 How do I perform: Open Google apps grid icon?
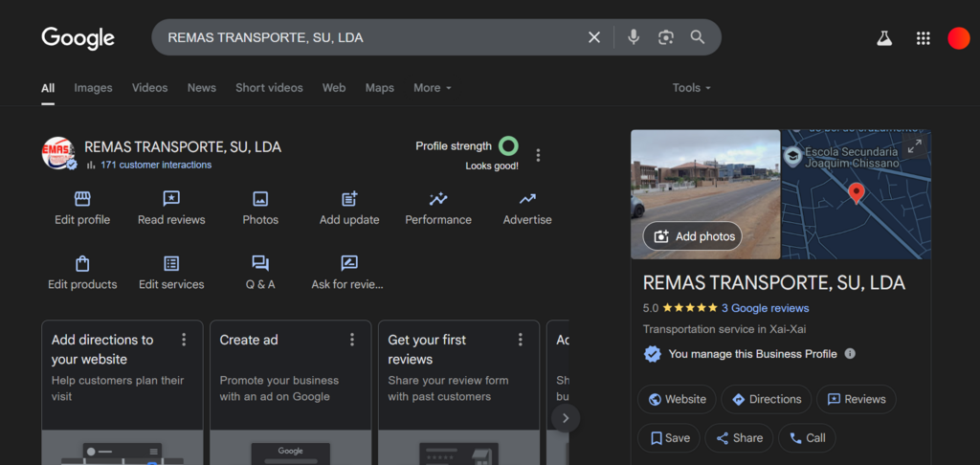(923, 38)
